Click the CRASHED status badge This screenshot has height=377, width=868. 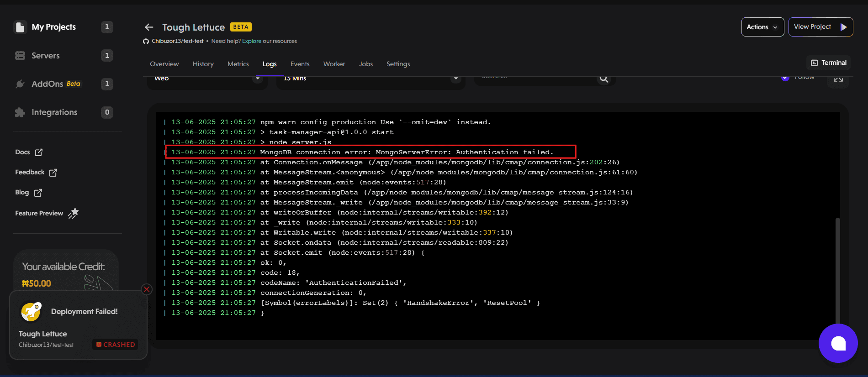pos(116,345)
